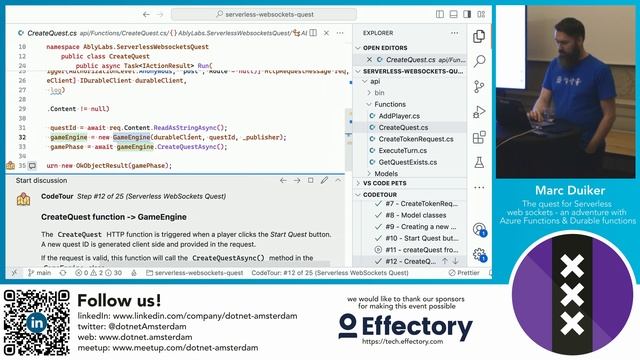Open errors and warnings count in status bar
The height and width of the screenshot is (360, 640).
pos(98,273)
